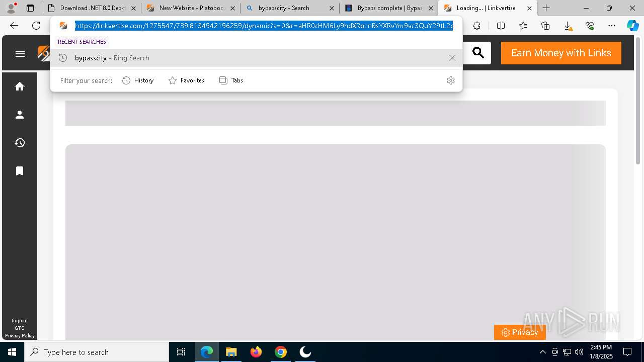The image size is (644, 362).
Task: Open Favorites star toolbar icon
Action: coord(523,26)
